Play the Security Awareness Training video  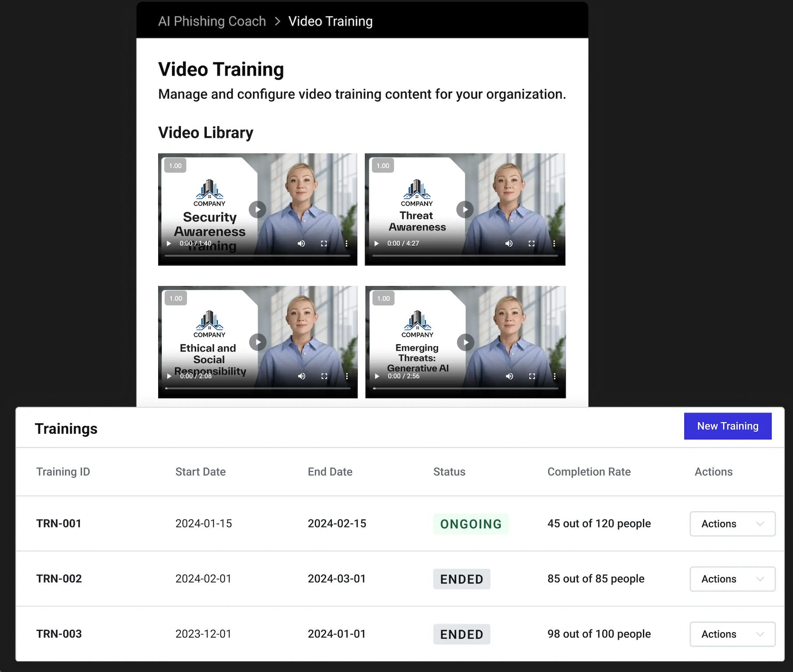(258, 209)
